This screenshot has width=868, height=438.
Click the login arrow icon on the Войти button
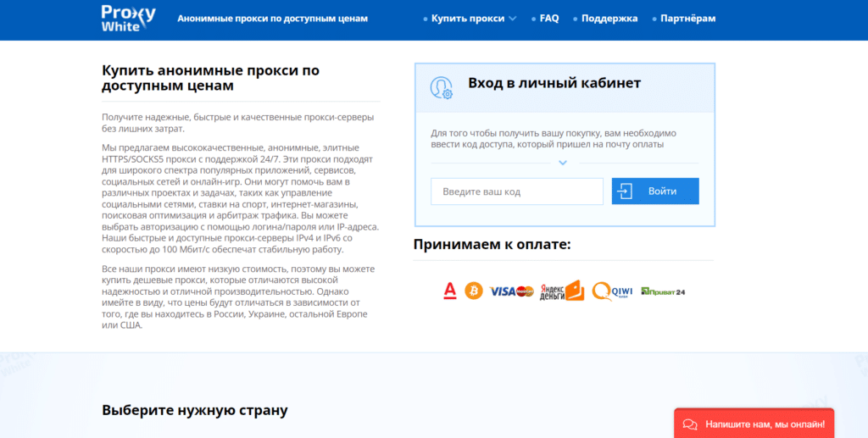[625, 191]
